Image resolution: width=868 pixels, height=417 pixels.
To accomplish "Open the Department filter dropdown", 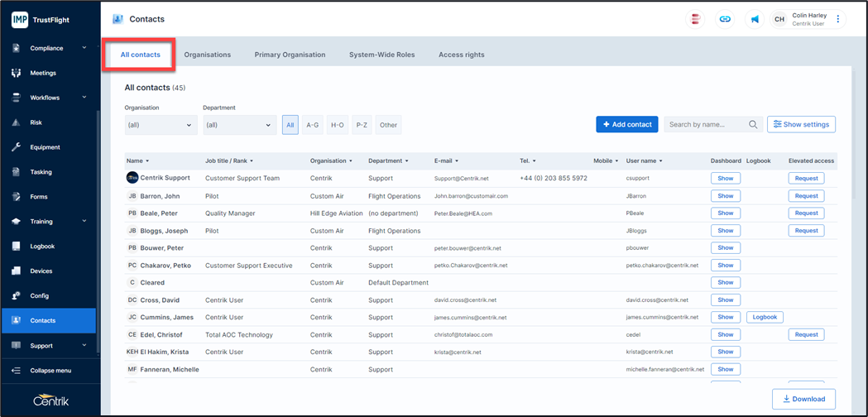I will click(x=239, y=125).
